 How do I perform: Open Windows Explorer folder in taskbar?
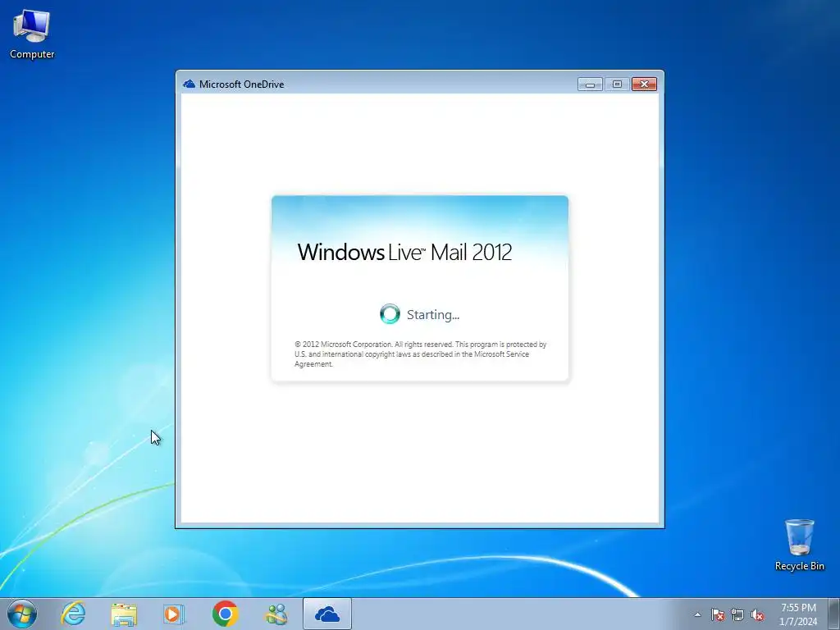(x=124, y=614)
